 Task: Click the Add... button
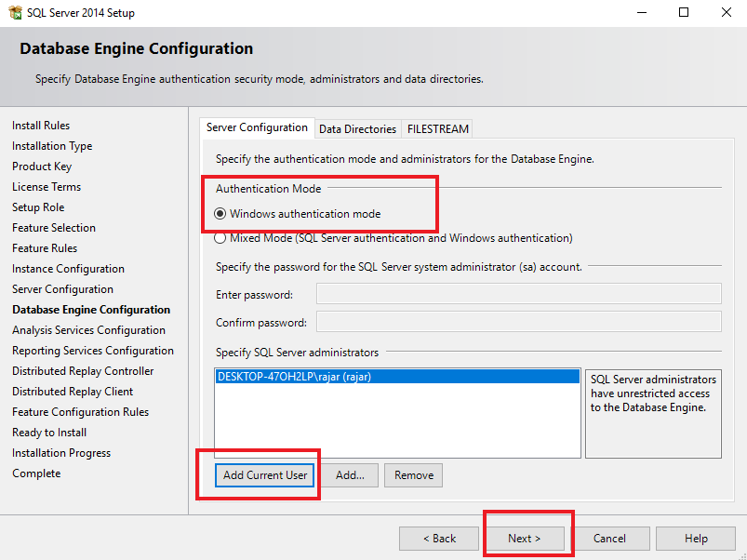point(350,475)
